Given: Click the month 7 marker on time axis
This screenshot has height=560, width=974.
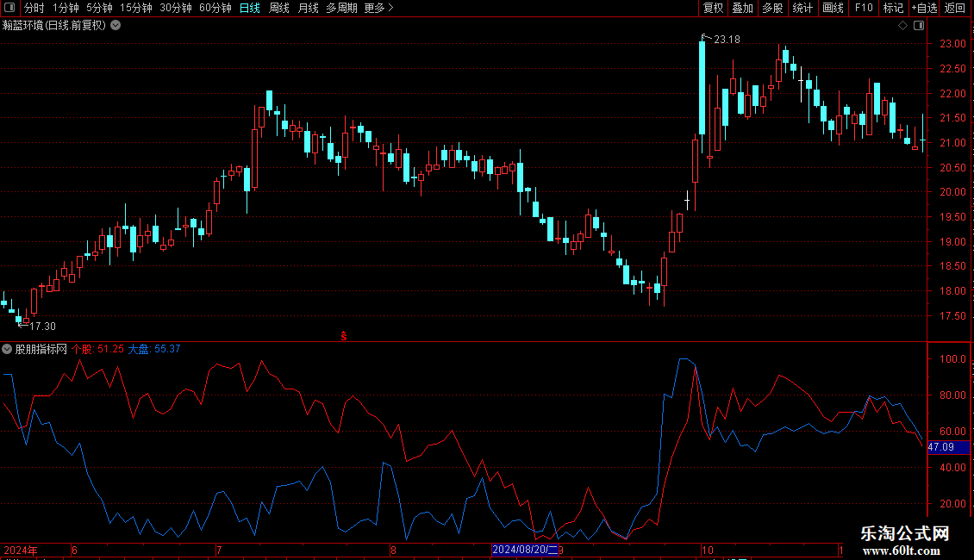Looking at the screenshot, I should [x=219, y=550].
